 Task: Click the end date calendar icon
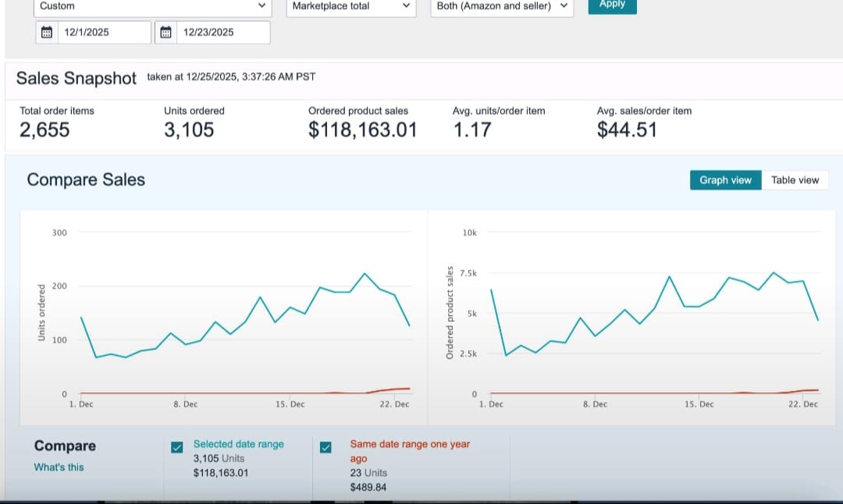click(x=165, y=33)
